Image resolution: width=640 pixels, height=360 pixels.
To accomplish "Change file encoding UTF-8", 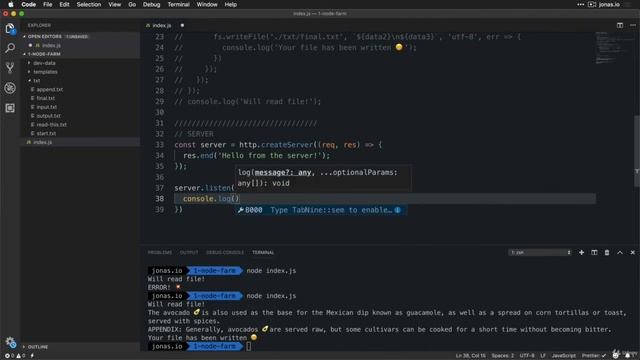I will tap(527, 356).
